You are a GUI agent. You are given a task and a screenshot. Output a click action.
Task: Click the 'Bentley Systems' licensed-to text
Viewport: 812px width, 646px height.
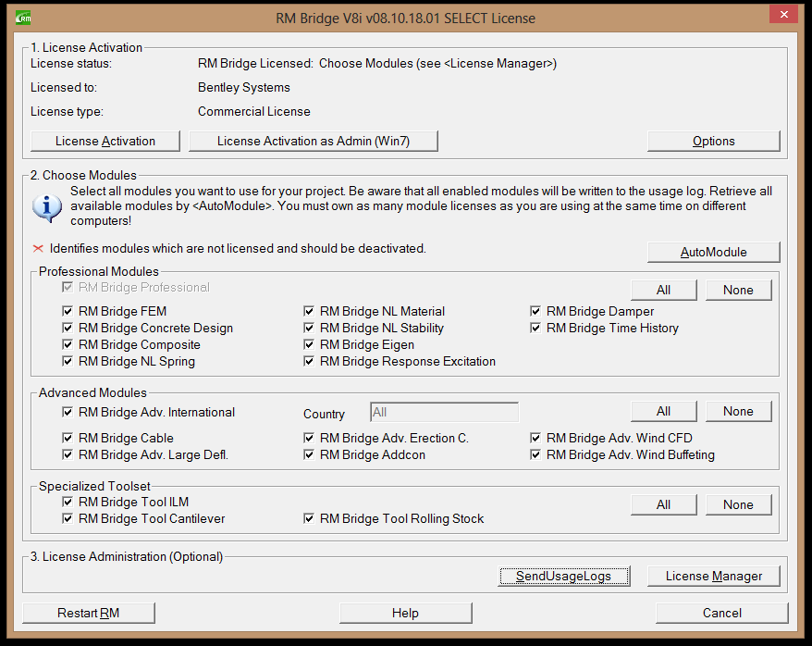(x=244, y=88)
